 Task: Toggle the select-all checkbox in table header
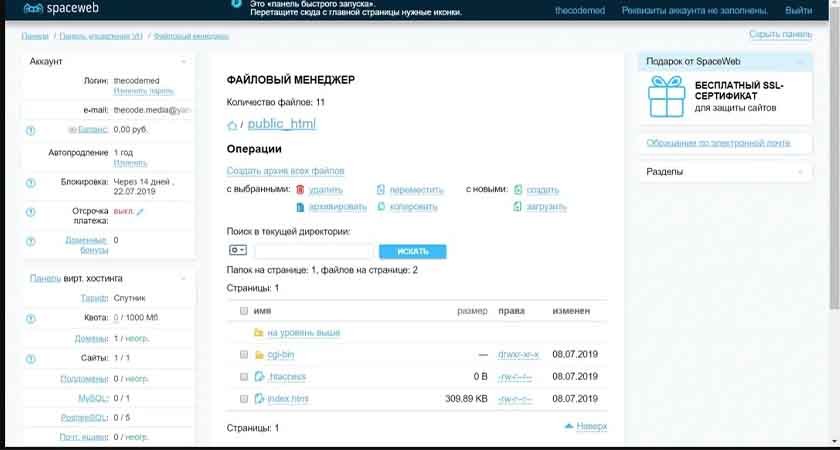(244, 311)
